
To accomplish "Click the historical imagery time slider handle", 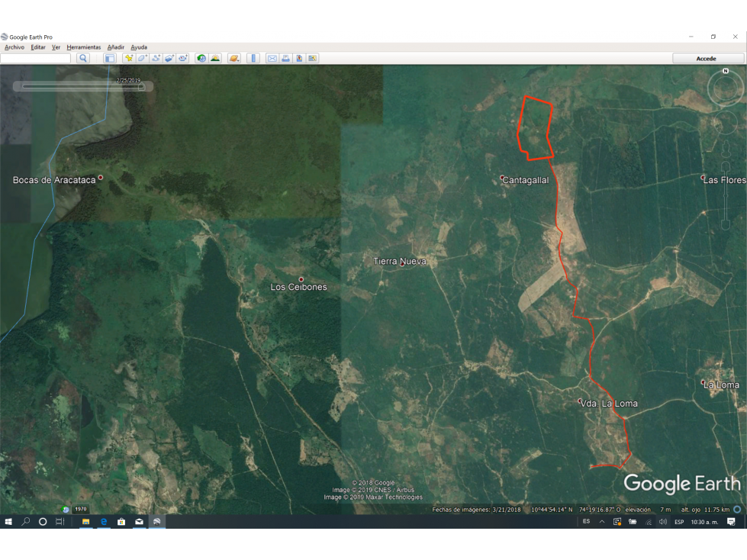I will (x=141, y=87).
